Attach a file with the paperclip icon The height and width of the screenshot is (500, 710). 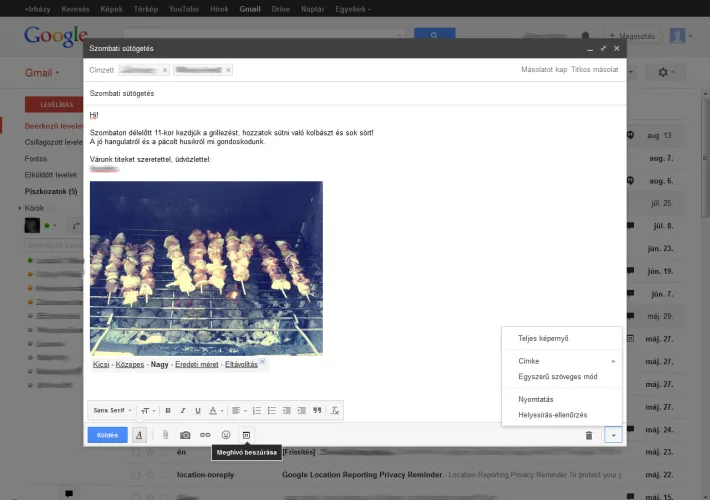165,435
